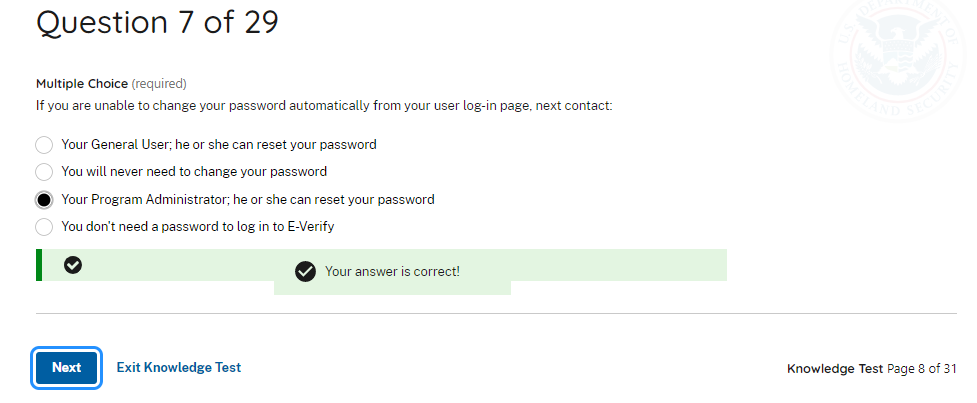Choose the "never need to change your password" radio button
The image size is (977, 403).
point(44,172)
